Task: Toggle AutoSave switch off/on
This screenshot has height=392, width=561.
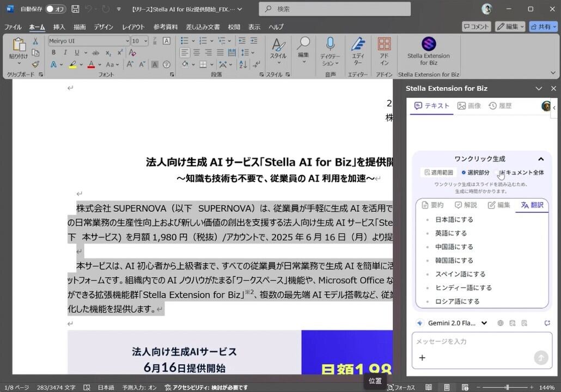Action: point(56,9)
